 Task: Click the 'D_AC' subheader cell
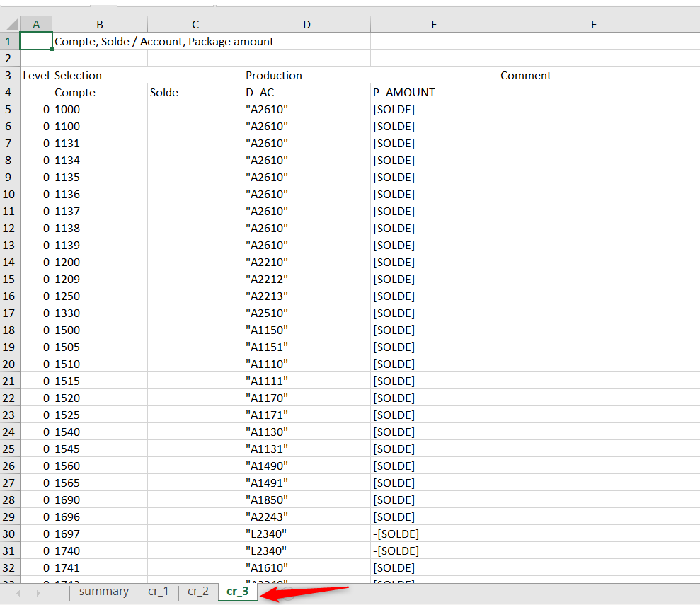point(306,92)
